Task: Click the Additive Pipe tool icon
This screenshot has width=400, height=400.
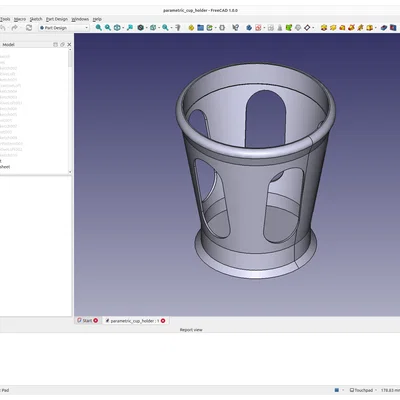Action: click(x=351, y=28)
